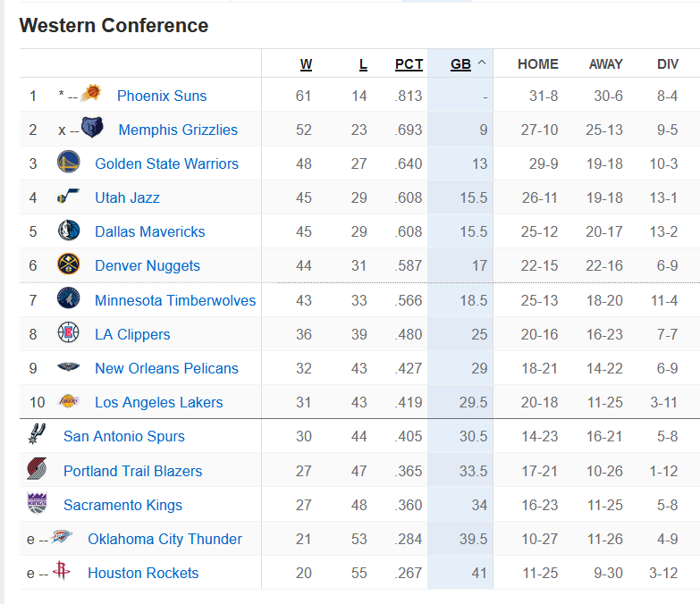Click the Phoenix Suns logo icon
Image resolution: width=700 pixels, height=604 pixels.
tap(90, 93)
